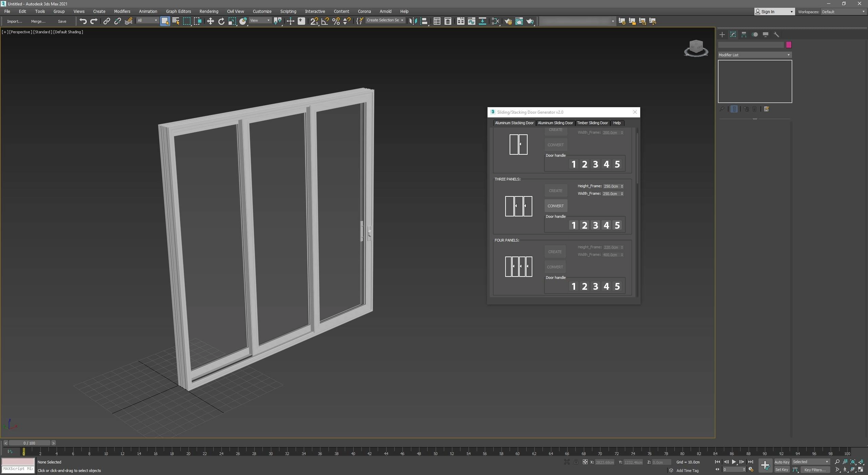Open Render Setup teapot icon

(508, 21)
